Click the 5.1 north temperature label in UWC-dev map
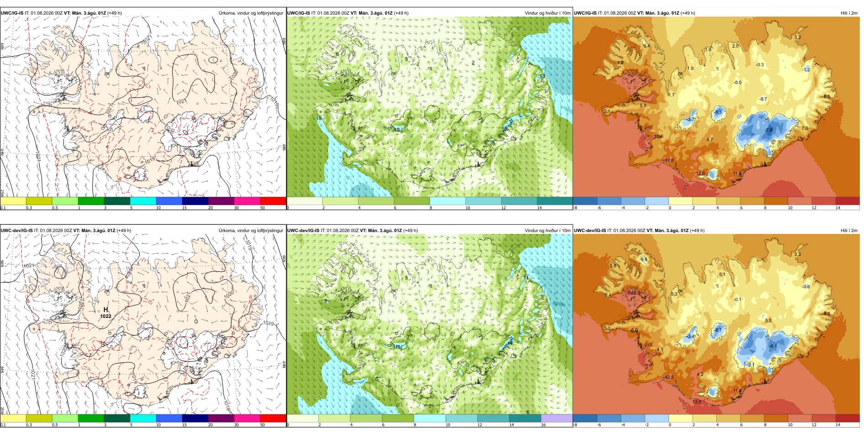 click(x=722, y=275)
